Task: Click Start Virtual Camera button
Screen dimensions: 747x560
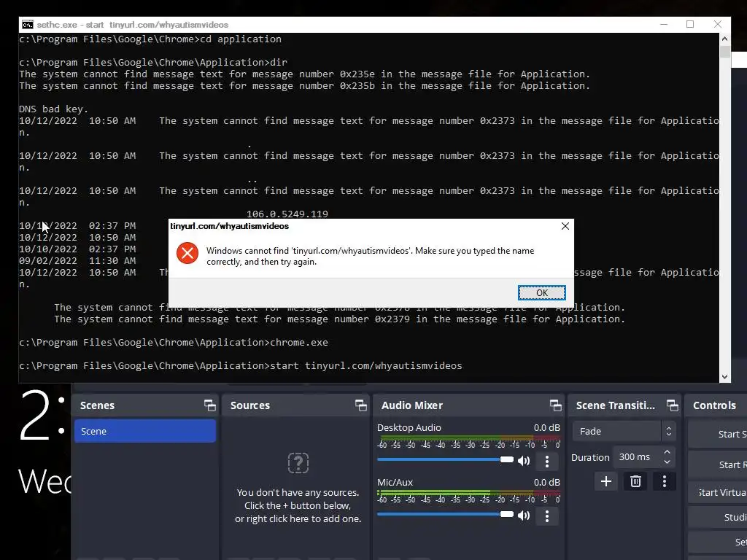Action: point(718,492)
